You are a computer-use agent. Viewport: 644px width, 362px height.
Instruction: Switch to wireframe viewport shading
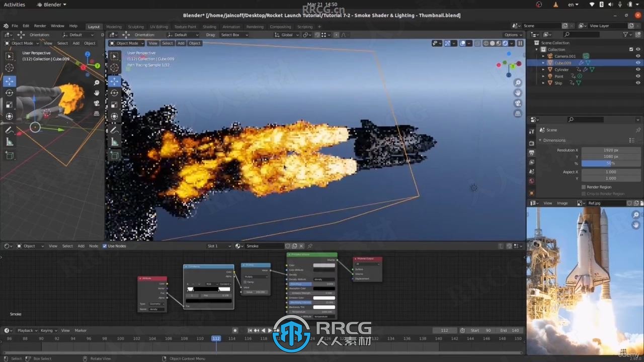[x=486, y=43]
